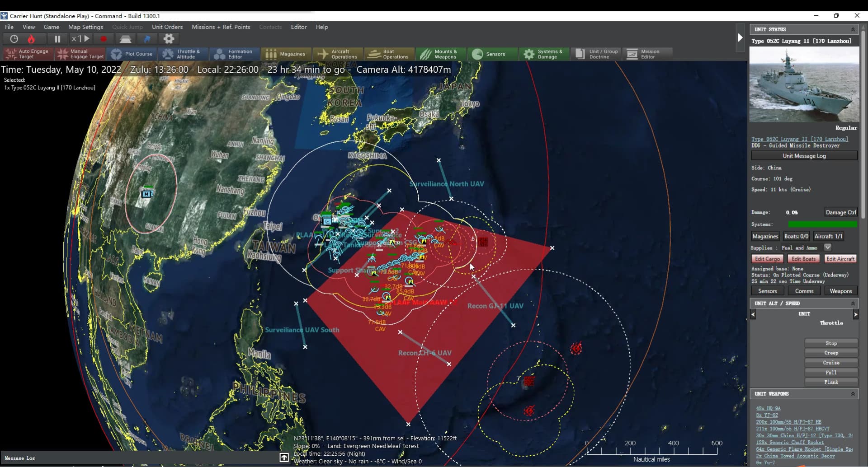868x467 pixels.
Task: Open the Game menu
Action: tap(52, 27)
